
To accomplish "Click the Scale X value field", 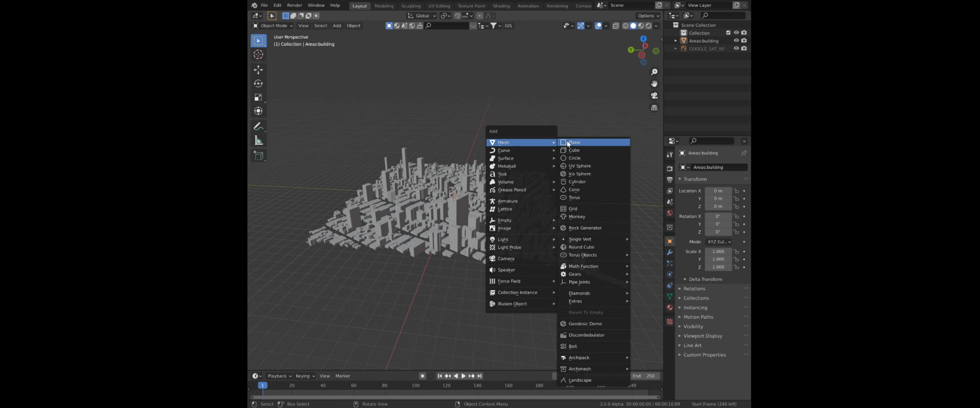I will click(718, 252).
